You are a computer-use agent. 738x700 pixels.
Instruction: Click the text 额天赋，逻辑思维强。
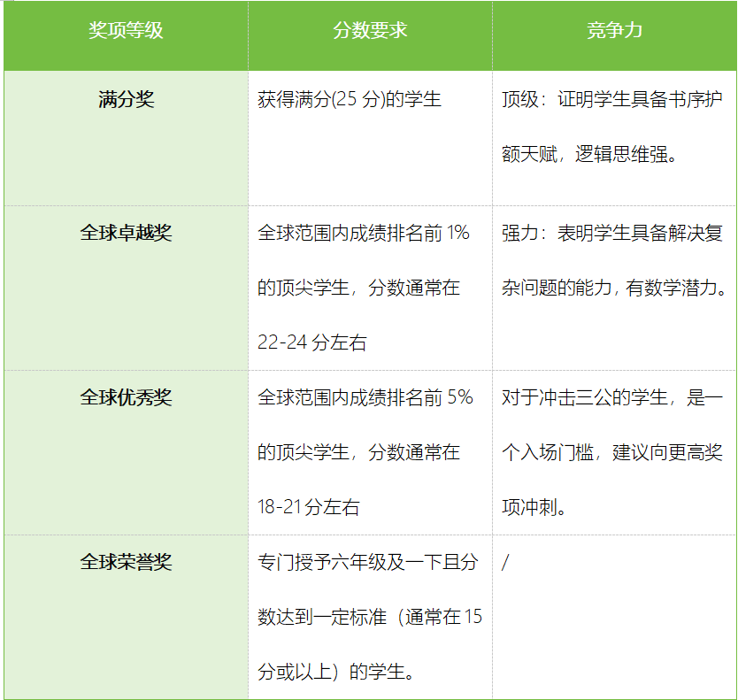click(589, 154)
